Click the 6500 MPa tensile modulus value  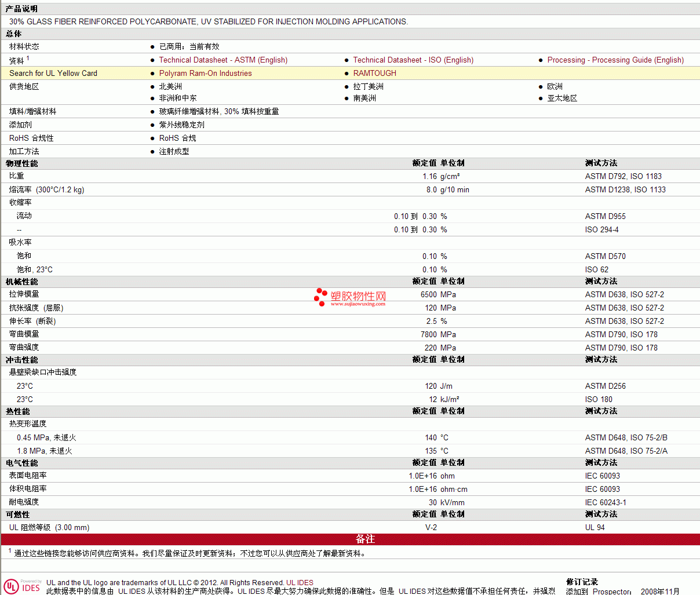click(x=438, y=294)
